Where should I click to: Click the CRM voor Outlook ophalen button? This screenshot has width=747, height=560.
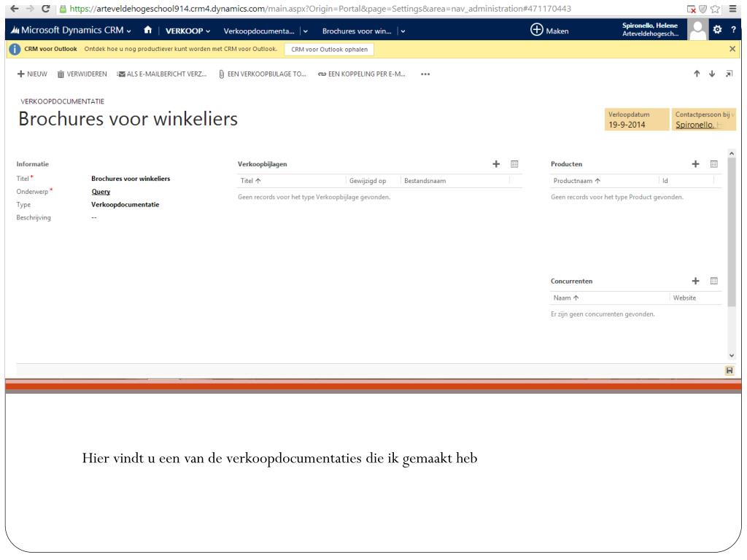[327, 49]
